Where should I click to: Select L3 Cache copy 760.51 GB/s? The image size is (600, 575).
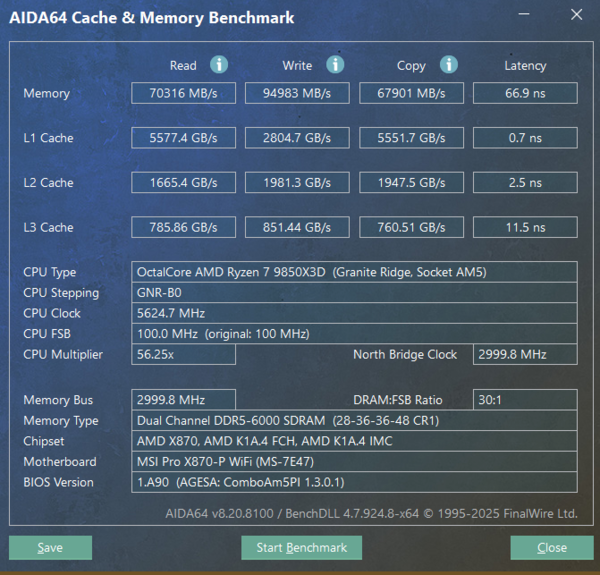(x=411, y=227)
